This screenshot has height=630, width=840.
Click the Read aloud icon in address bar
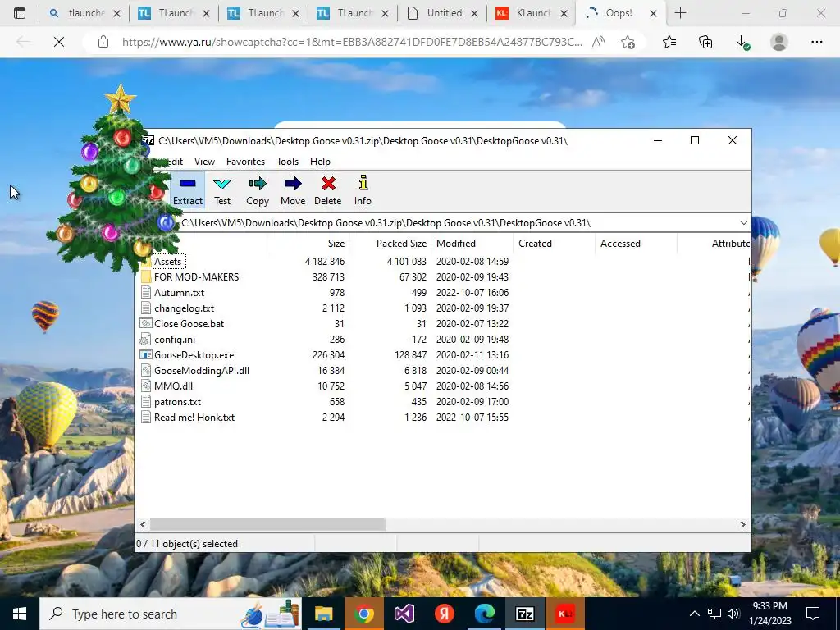click(598, 42)
